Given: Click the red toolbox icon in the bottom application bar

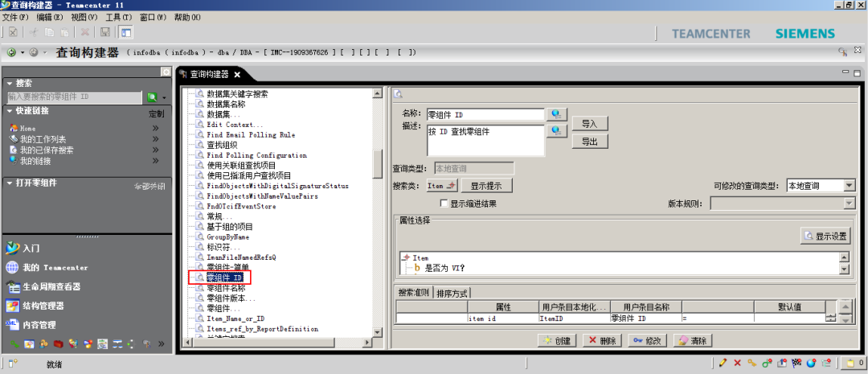Looking at the screenshot, I should click(59, 344).
